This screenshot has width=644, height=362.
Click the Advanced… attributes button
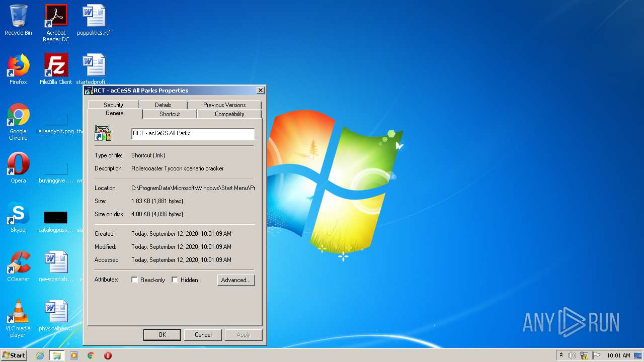pos(236,280)
